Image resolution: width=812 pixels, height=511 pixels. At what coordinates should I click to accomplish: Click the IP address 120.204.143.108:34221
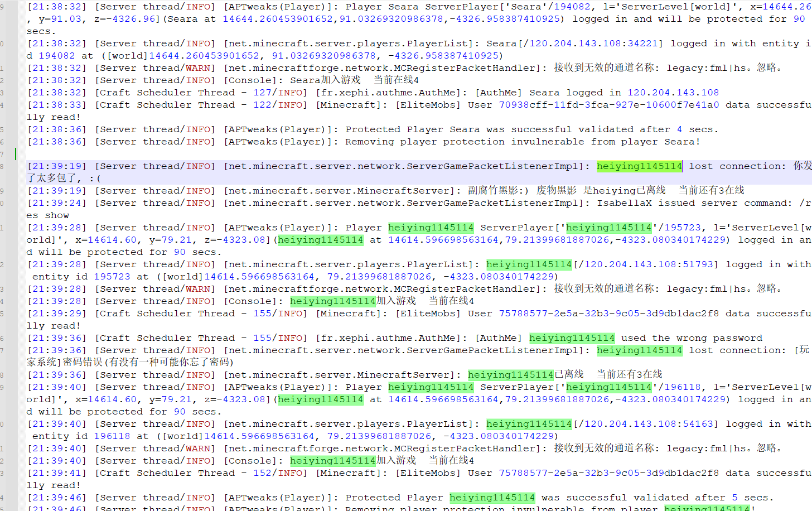point(593,44)
